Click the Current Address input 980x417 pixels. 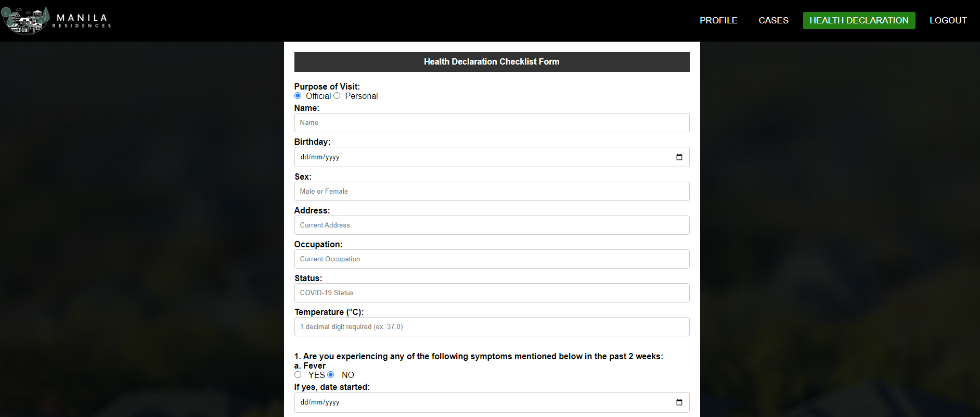click(x=492, y=225)
